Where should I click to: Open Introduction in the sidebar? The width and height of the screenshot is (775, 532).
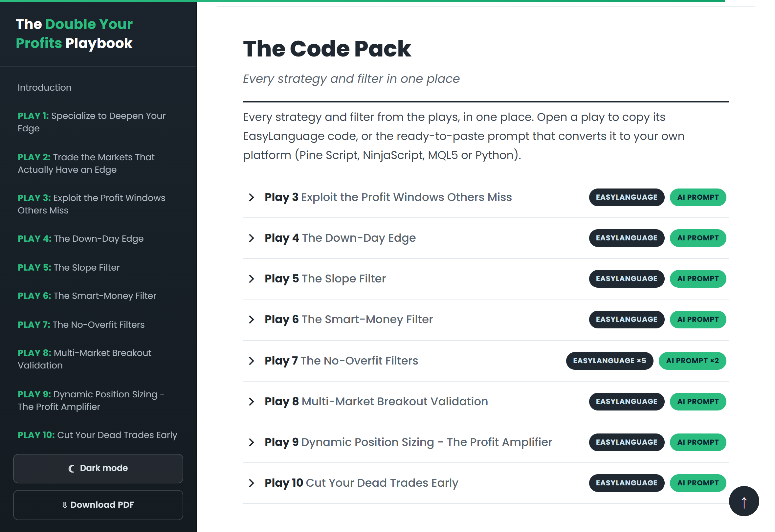pos(44,87)
